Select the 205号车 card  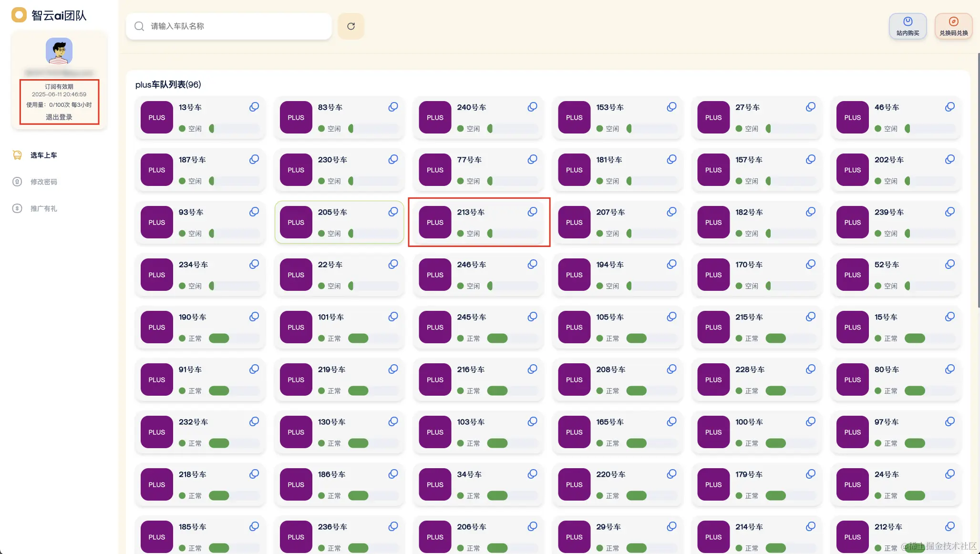(339, 222)
